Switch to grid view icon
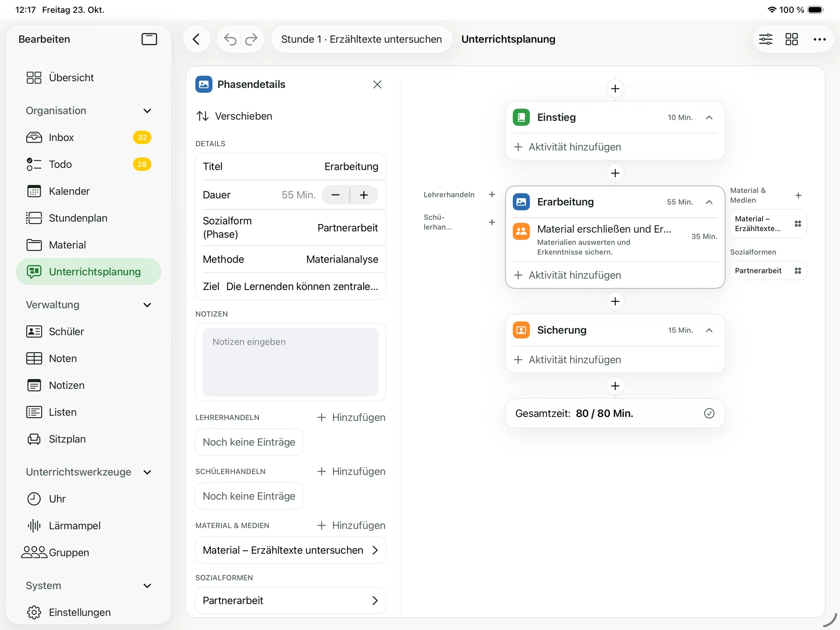 coord(792,39)
